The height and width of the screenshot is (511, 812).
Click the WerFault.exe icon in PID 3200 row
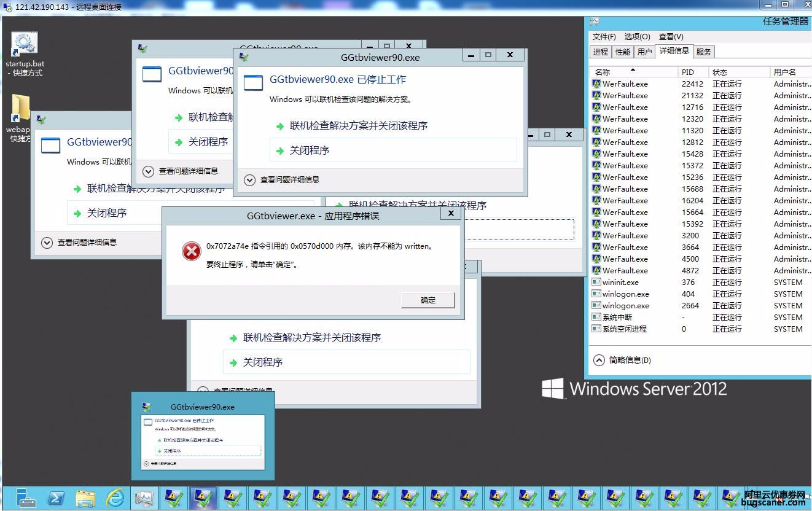[596, 236]
